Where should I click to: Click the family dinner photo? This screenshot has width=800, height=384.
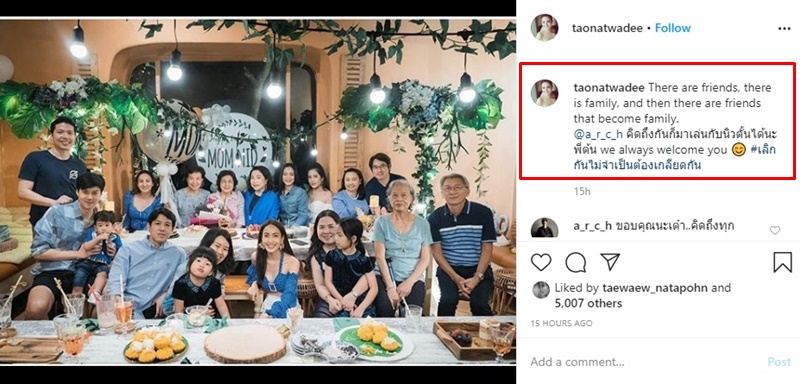pos(258,192)
